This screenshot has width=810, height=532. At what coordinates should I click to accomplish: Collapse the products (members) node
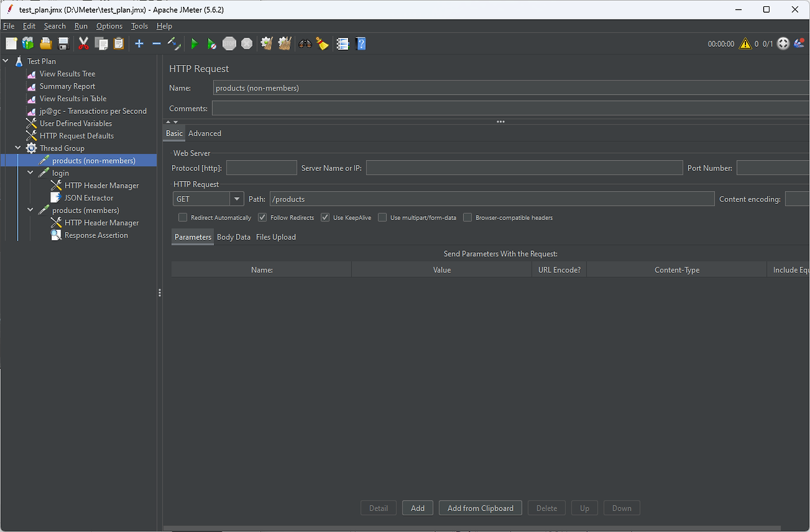point(30,210)
